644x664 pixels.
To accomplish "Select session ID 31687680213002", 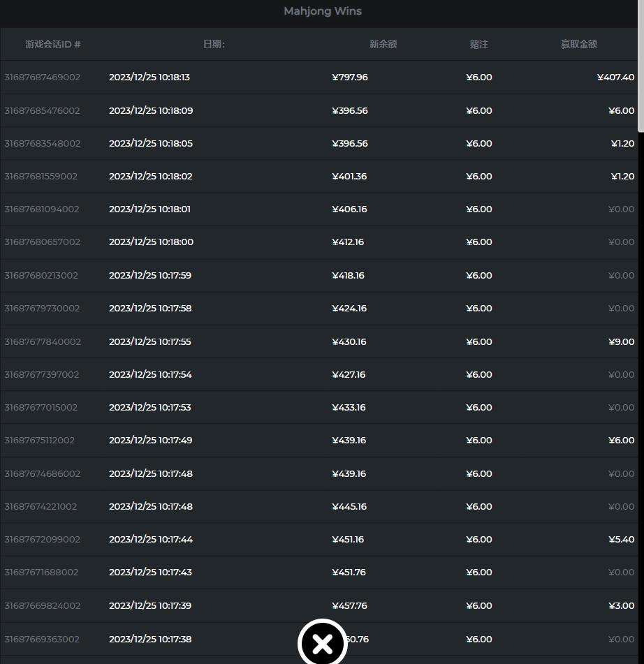I will [41, 275].
